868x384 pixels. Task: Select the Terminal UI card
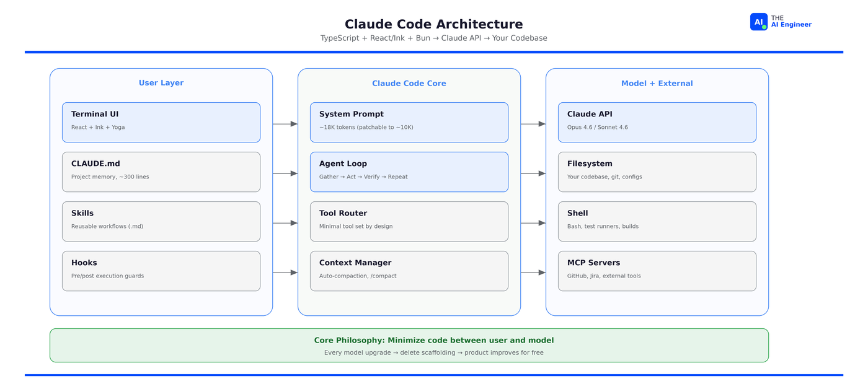[161, 123]
